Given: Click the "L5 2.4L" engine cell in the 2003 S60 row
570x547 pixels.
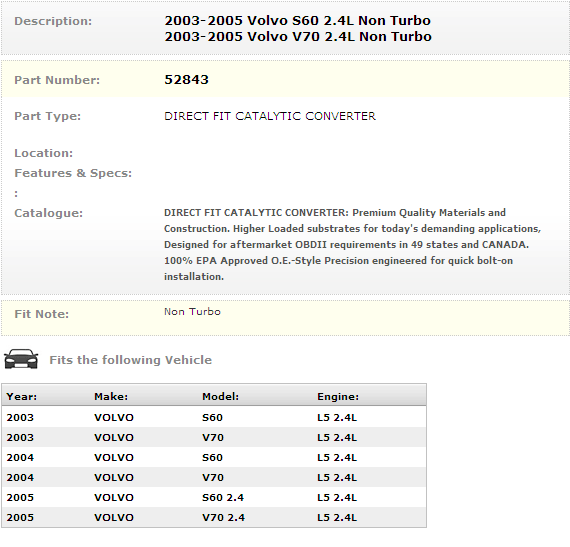Looking at the screenshot, I should tap(337, 418).
